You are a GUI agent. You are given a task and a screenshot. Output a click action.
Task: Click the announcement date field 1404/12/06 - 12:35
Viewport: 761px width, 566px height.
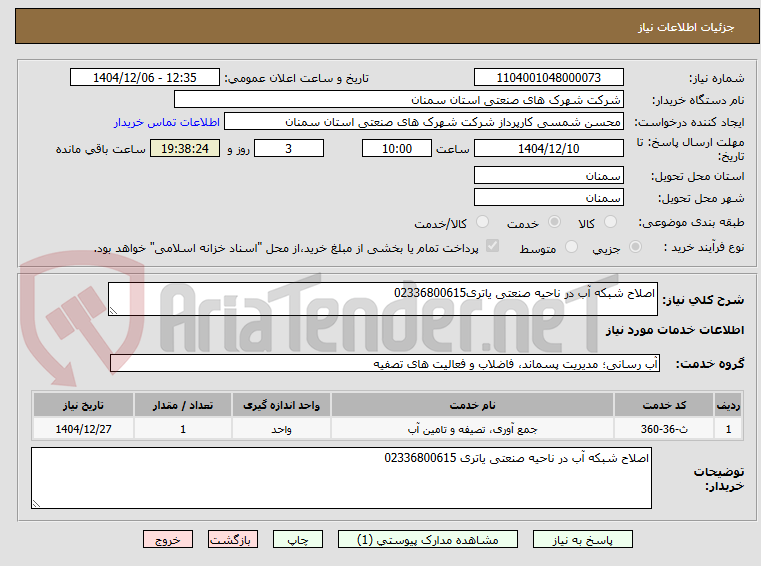click(x=145, y=78)
